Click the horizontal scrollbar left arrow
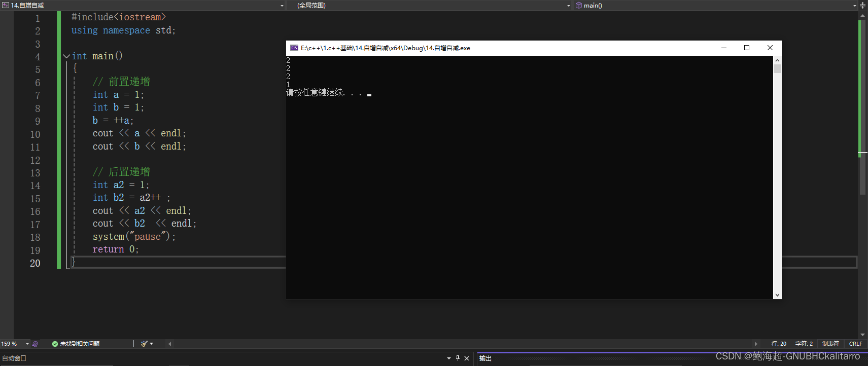 pyautogui.click(x=170, y=344)
